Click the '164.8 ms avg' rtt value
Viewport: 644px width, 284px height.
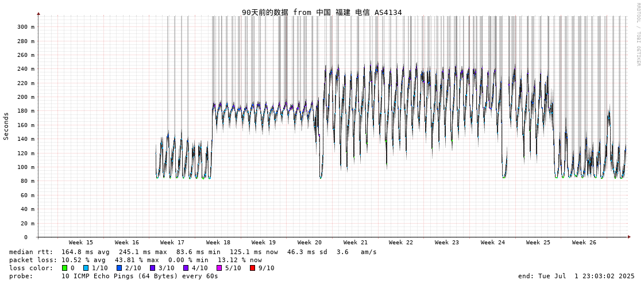pos(86,252)
